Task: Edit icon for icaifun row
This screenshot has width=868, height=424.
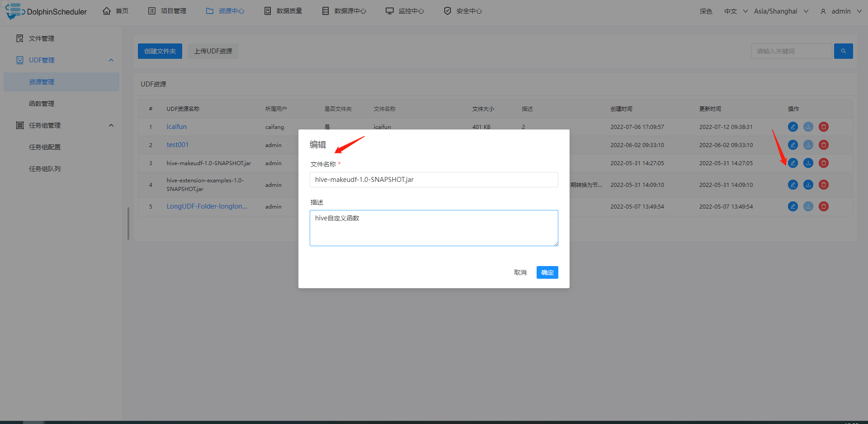Action: [x=793, y=127]
